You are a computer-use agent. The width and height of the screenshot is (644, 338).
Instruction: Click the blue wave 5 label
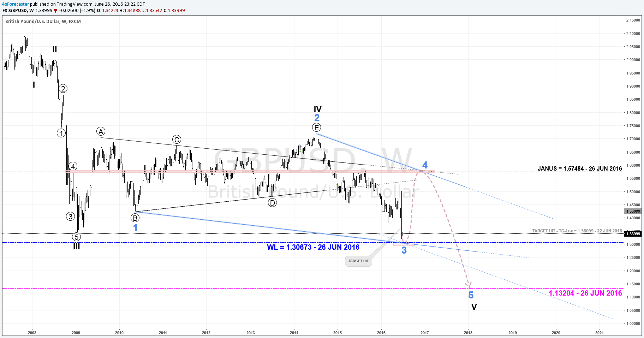[471, 295]
